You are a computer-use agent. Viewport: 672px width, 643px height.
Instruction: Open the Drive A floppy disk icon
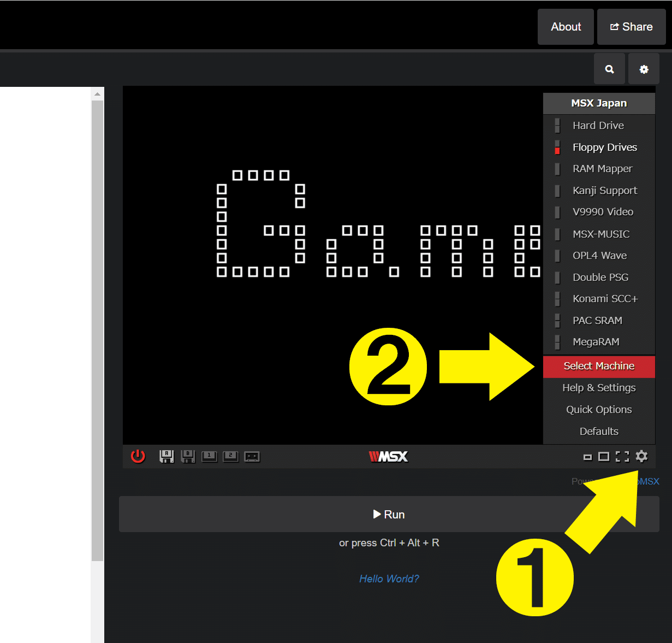[x=166, y=456]
